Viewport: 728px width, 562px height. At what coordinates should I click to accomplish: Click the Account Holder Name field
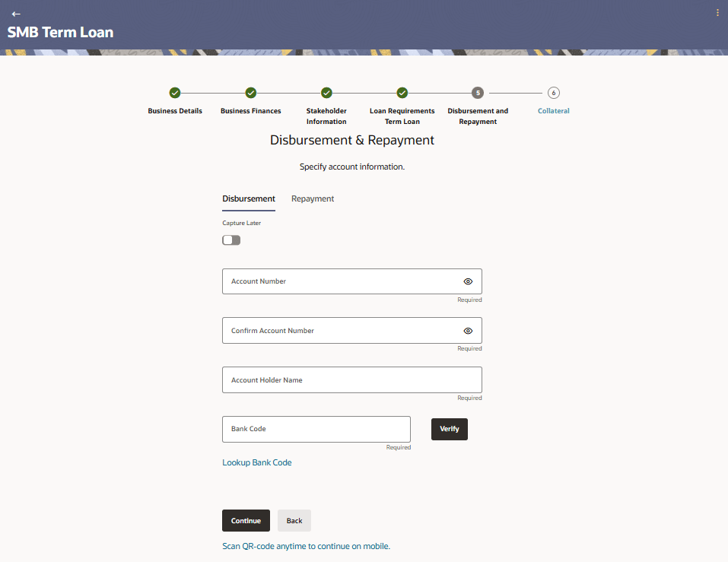tap(352, 380)
